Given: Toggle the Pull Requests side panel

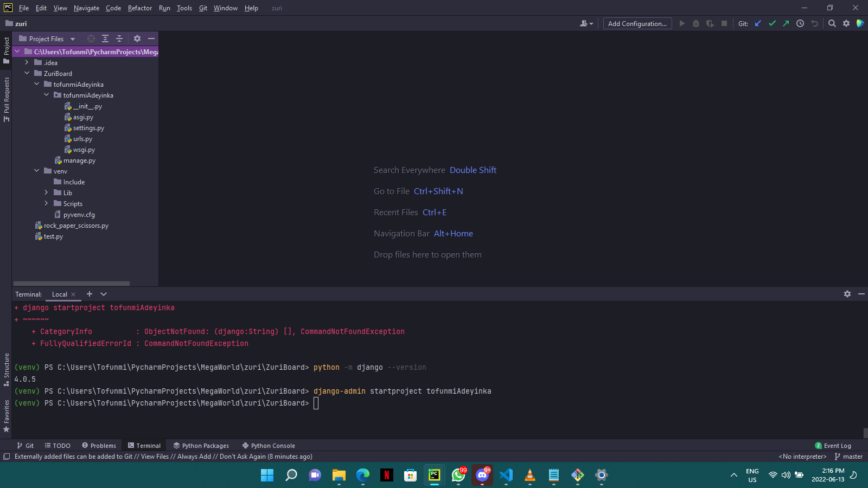Looking at the screenshot, I should (7, 99).
